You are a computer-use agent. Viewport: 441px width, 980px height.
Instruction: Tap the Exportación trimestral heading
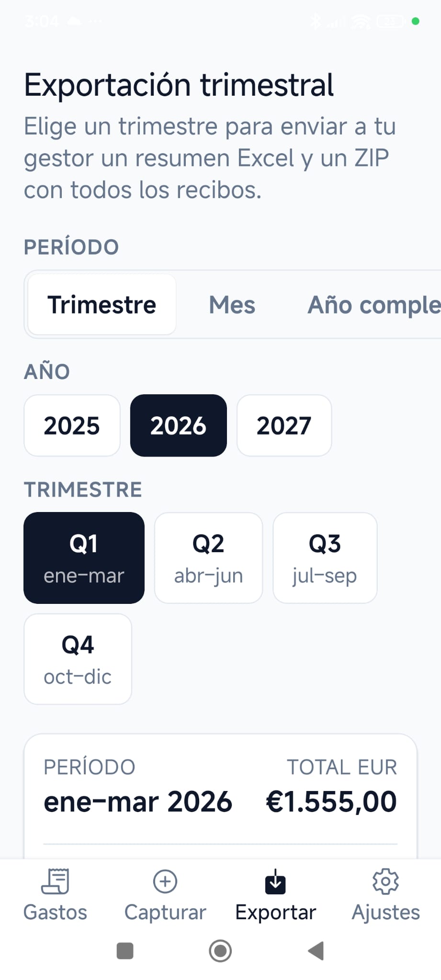click(x=179, y=85)
